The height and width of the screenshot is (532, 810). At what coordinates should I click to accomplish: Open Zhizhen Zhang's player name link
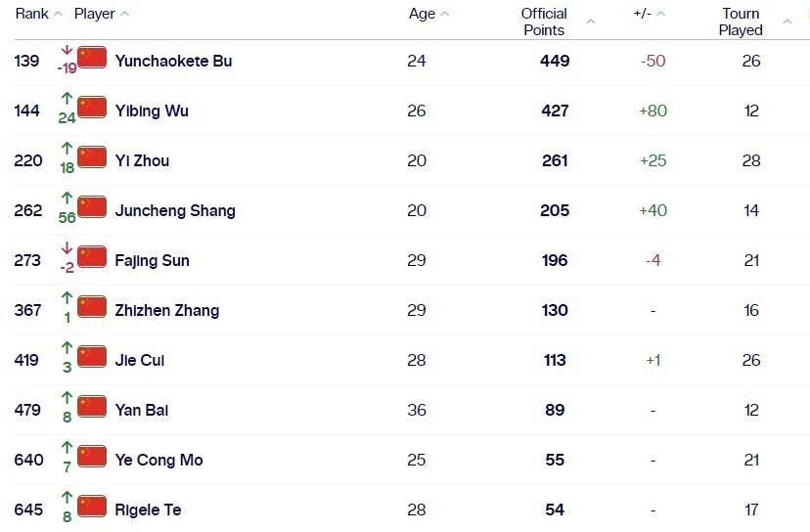167,310
